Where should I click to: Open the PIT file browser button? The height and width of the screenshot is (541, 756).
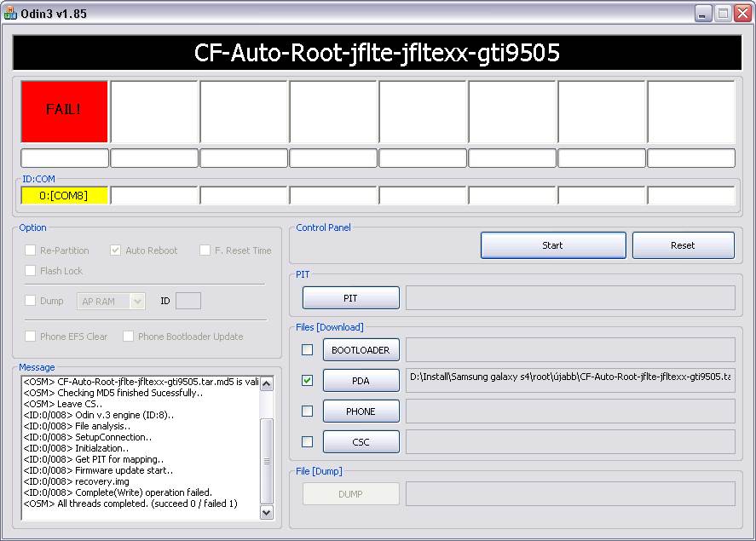click(351, 298)
